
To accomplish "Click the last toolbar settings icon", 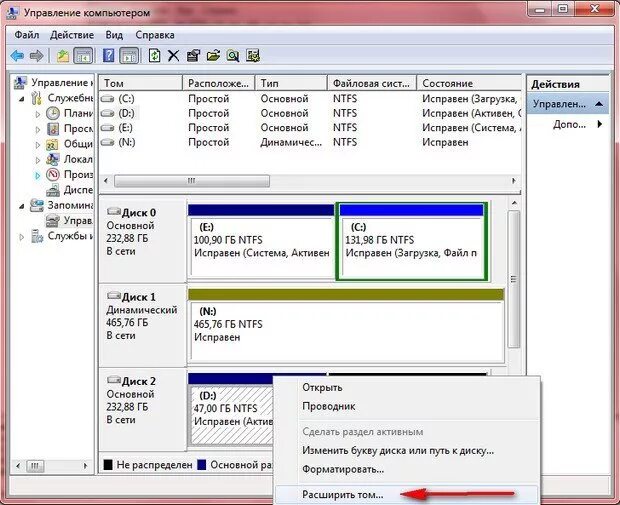I will (x=253, y=56).
